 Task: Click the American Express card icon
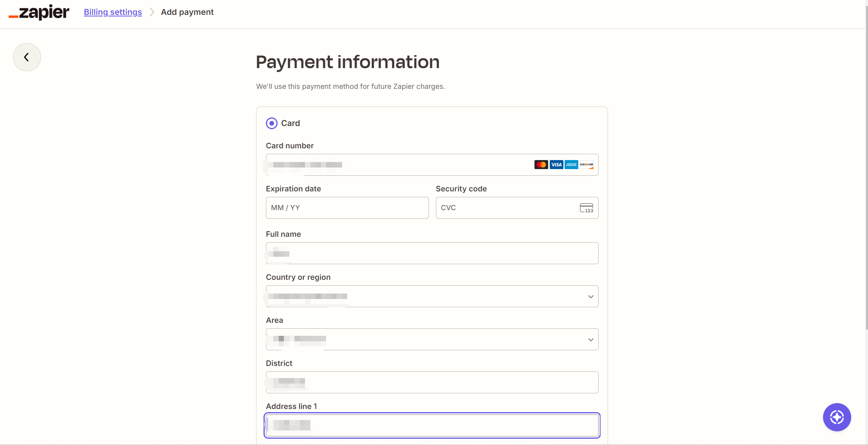(x=571, y=165)
